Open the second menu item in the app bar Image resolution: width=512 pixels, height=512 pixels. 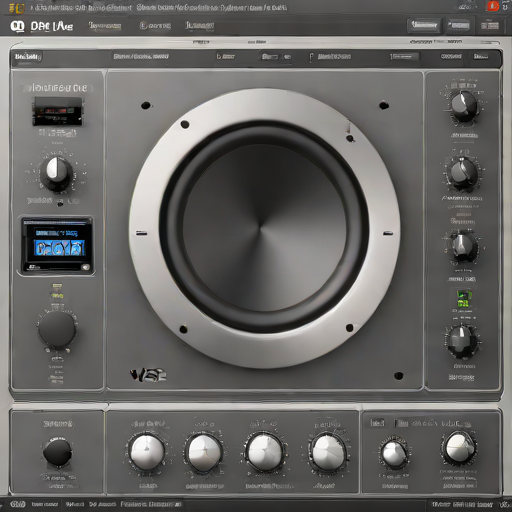[x=155, y=26]
